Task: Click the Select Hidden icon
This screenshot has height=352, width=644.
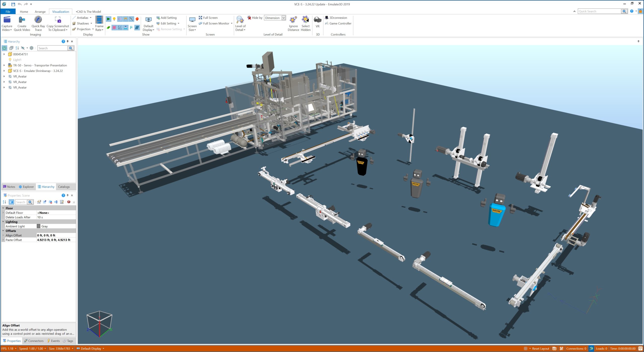Action: [x=305, y=20]
